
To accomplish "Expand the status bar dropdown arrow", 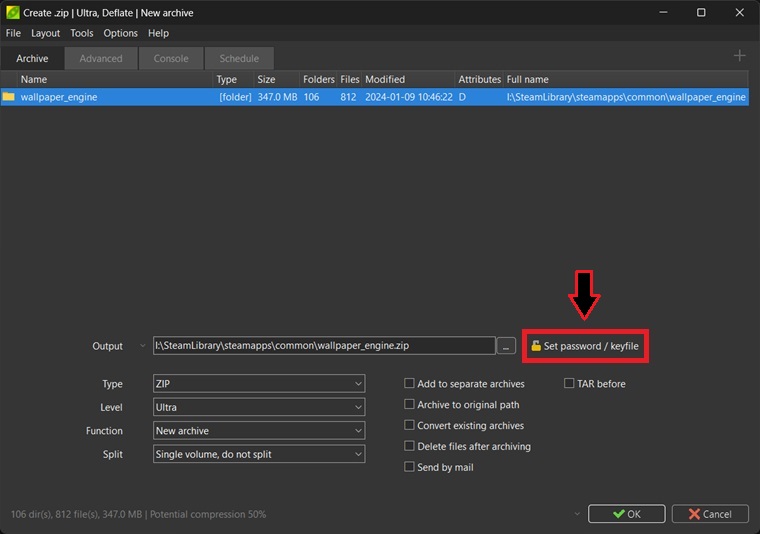I will click(x=577, y=514).
